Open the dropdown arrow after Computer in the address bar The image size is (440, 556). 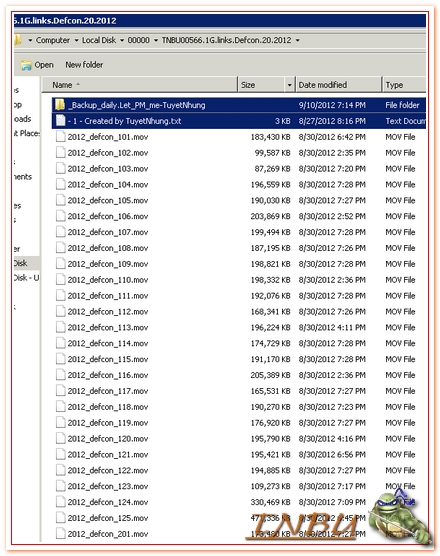pyautogui.click(x=76, y=40)
